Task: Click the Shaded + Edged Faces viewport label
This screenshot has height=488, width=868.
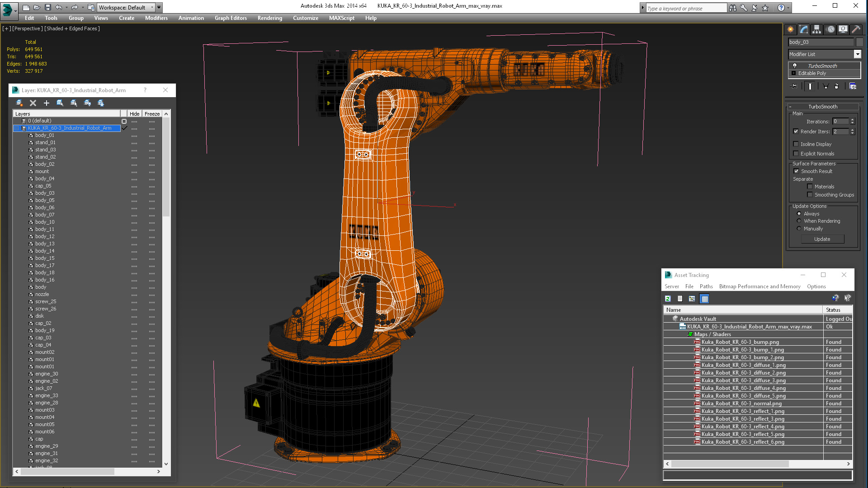Action: (x=72, y=28)
